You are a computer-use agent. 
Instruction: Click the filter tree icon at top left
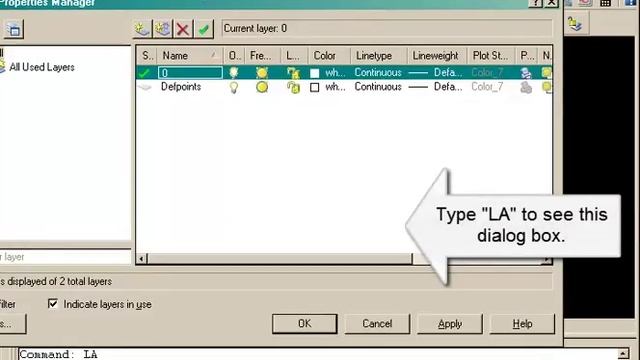pos(14,30)
